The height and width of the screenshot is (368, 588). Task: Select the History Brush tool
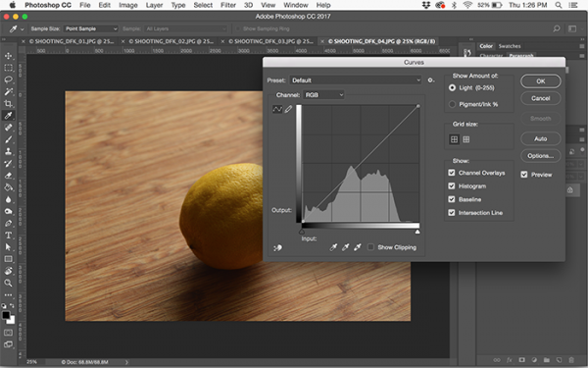tap(8, 163)
